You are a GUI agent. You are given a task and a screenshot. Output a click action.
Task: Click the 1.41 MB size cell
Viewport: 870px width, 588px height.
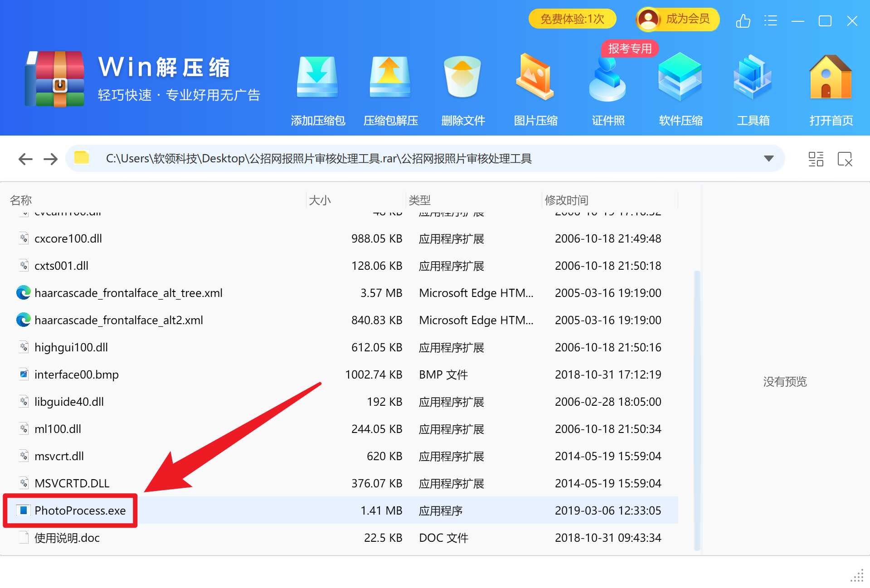[381, 510]
